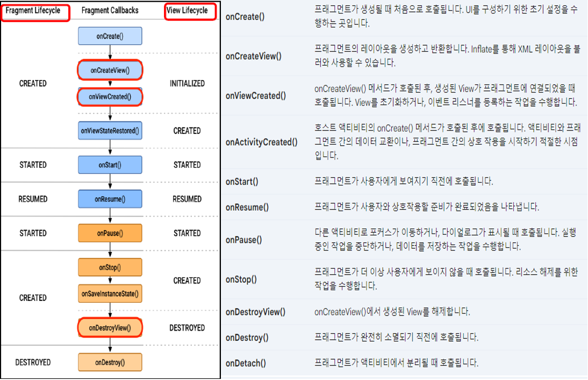The image size is (588, 380).
Task: Click onDestroyView() in the description table
Action: point(255,312)
